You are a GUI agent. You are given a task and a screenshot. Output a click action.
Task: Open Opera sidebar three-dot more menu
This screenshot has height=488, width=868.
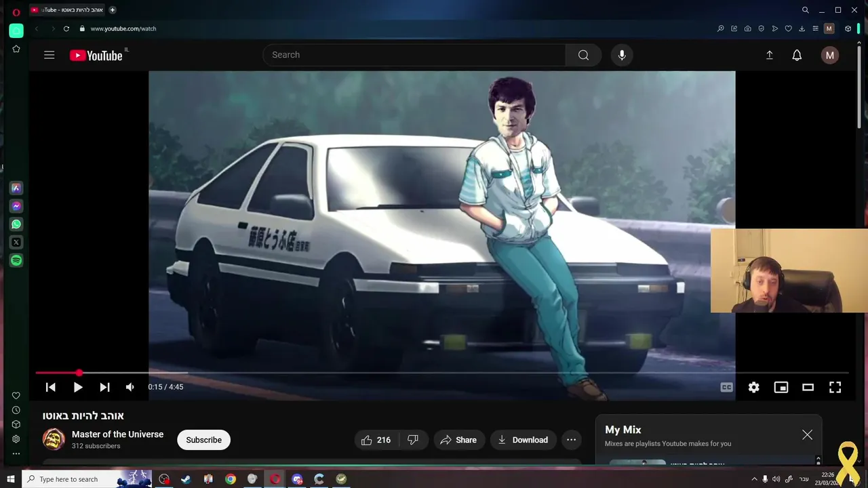pyautogui.click(x=16, y=453)
